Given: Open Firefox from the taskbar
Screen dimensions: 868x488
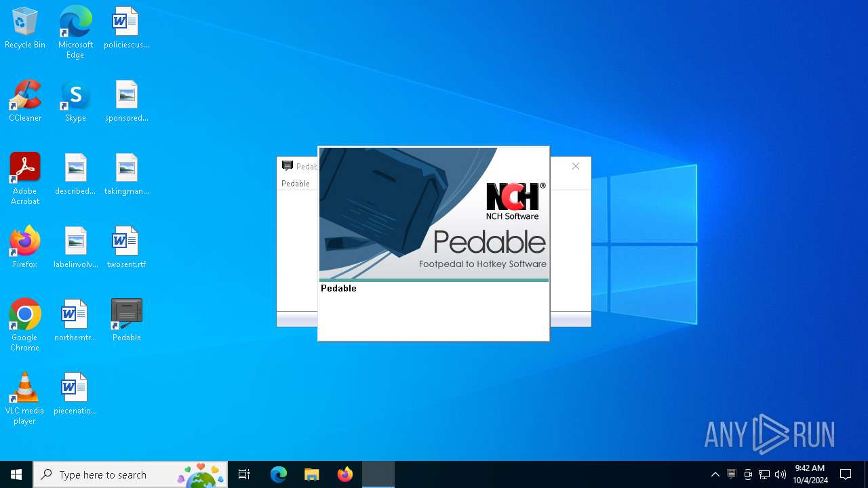Looking at the screenshot, I should [x=345, y=474].
